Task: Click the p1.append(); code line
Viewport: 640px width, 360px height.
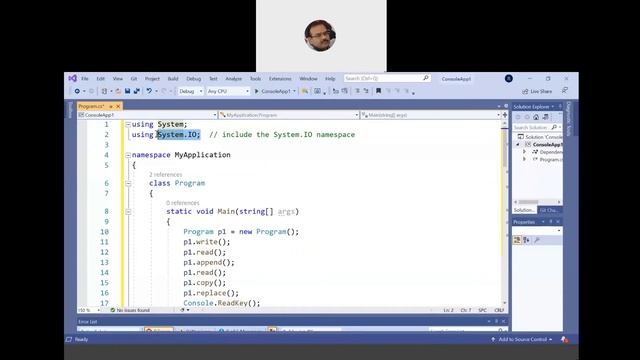Action: click(x=209, y=262)
